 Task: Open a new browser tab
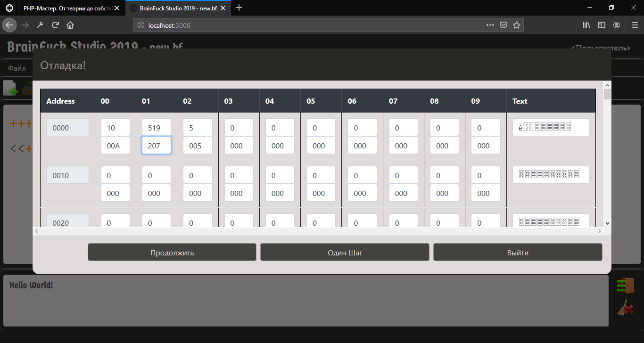click(x=239, y=8)
